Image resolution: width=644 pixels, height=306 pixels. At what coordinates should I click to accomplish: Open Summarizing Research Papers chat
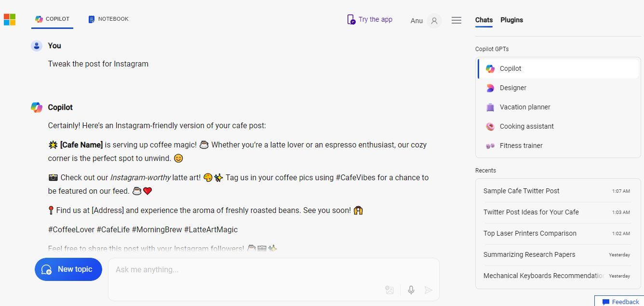pyautogui.click(x=557, y=254)
